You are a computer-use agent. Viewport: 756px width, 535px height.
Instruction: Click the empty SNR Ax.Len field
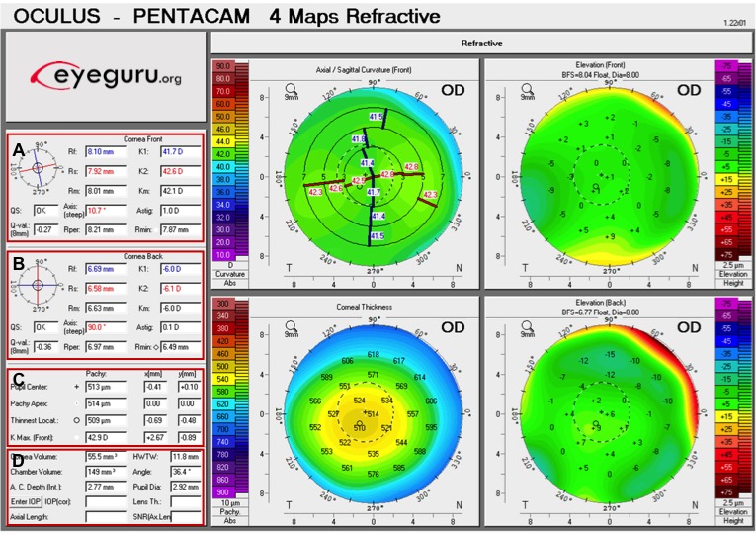coord(185,517)
